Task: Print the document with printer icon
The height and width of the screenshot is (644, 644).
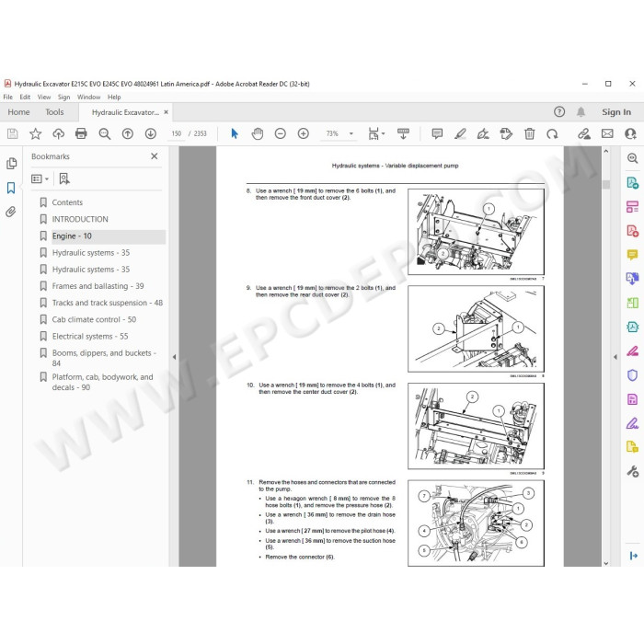Action: 81,133
